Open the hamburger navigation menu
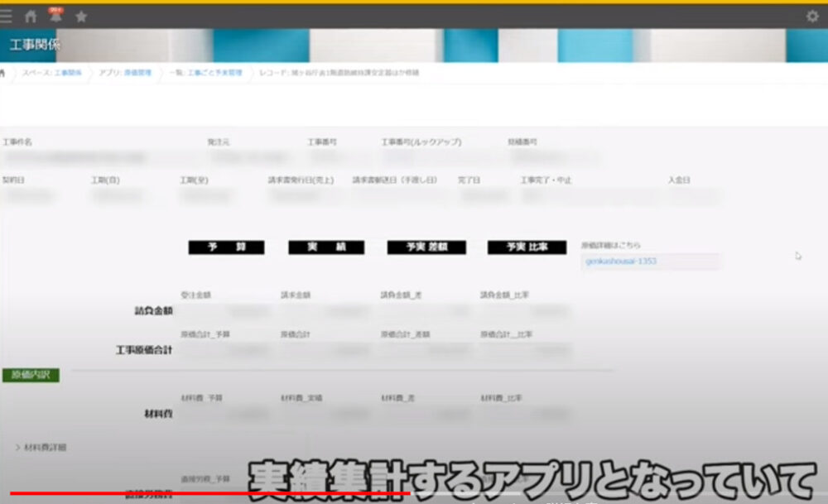 (x=4, y=15)
